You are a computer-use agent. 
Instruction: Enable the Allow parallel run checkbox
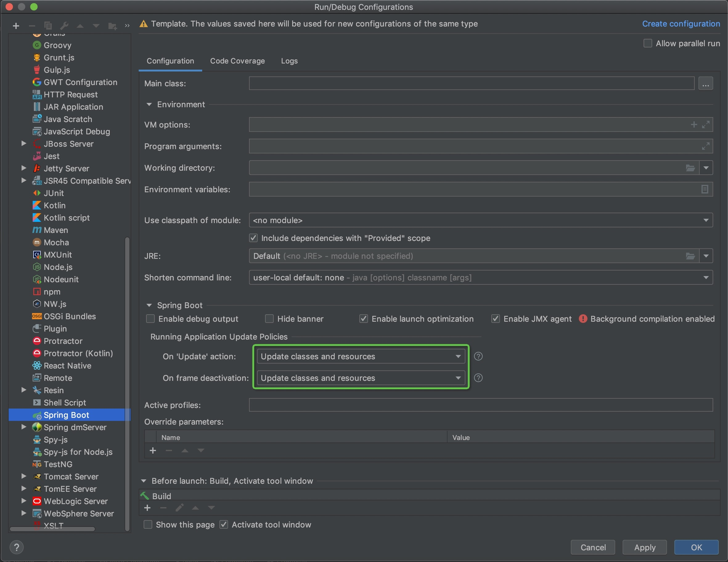[647, 44]
